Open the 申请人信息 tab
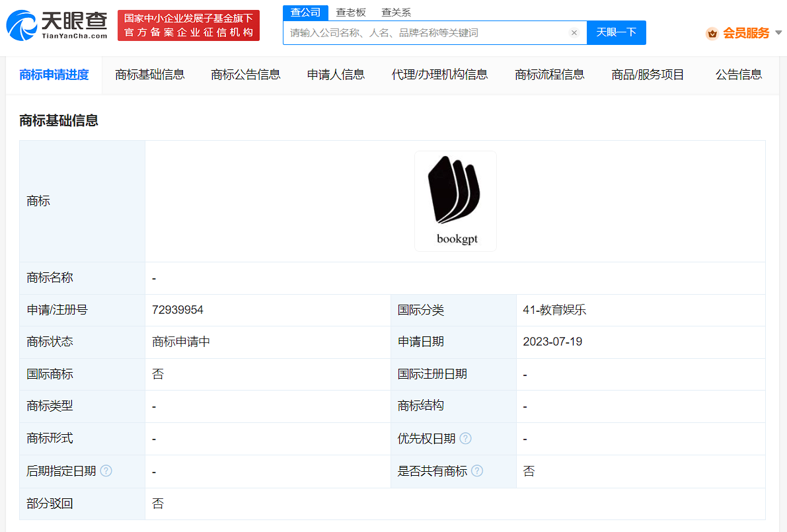This screenshot has height=532, width=787. pyautogui.click(x=336, y=75)
